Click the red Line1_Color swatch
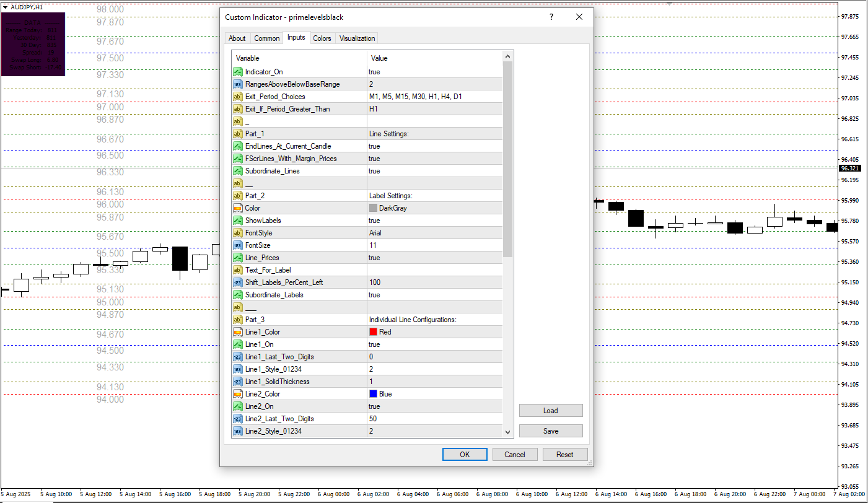868x503 pixels. click(374, 332)
